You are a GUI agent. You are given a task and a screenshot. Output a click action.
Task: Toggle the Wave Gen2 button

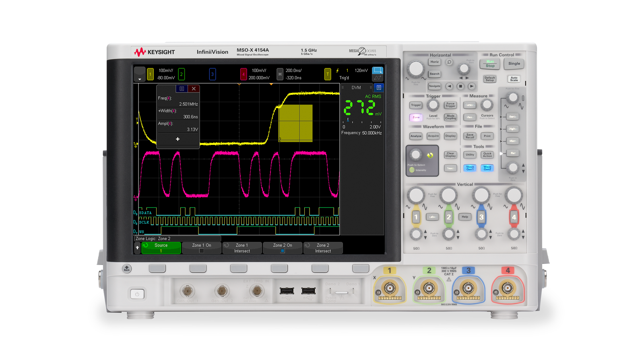(x=487, y=168)
